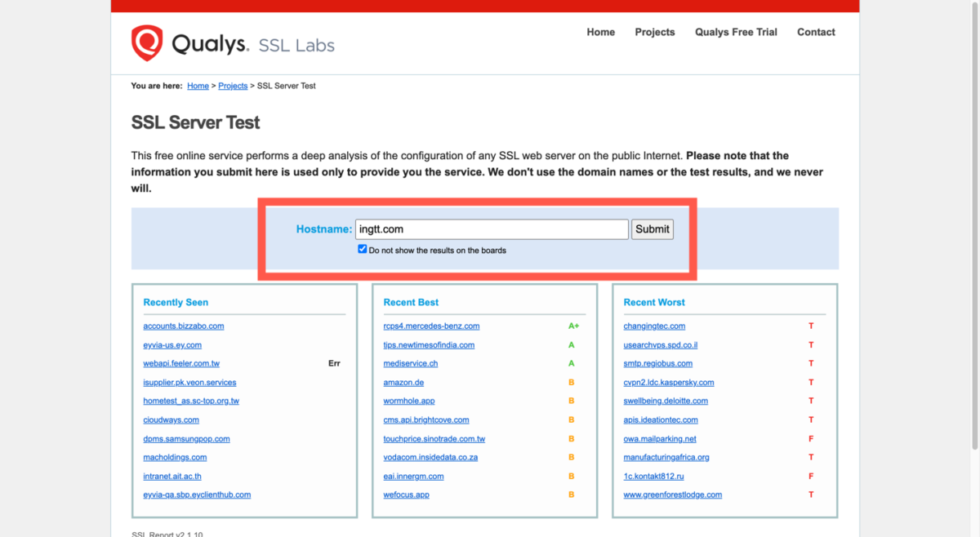Follow the Projects breadcrumb link

[x=233, y=86]
